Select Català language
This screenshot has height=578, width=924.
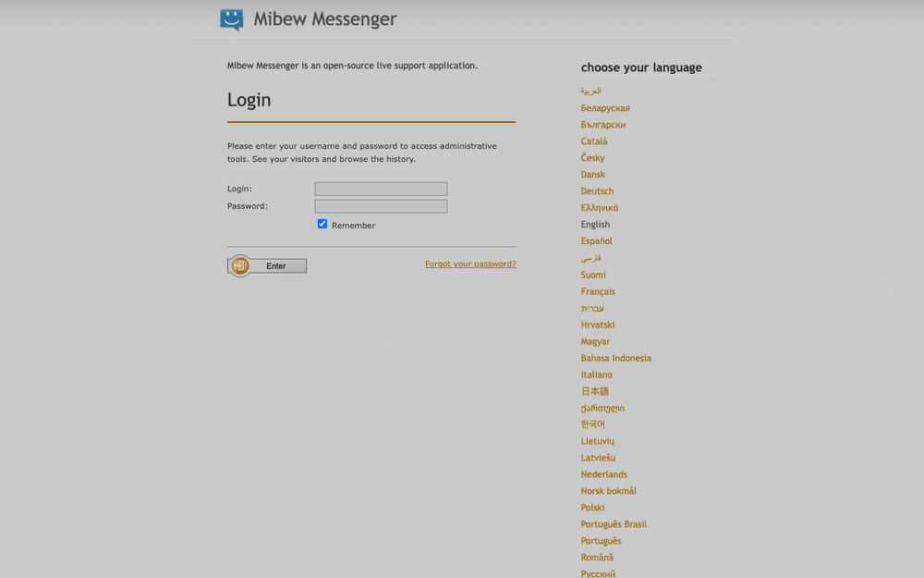click(x=594, y=141)
